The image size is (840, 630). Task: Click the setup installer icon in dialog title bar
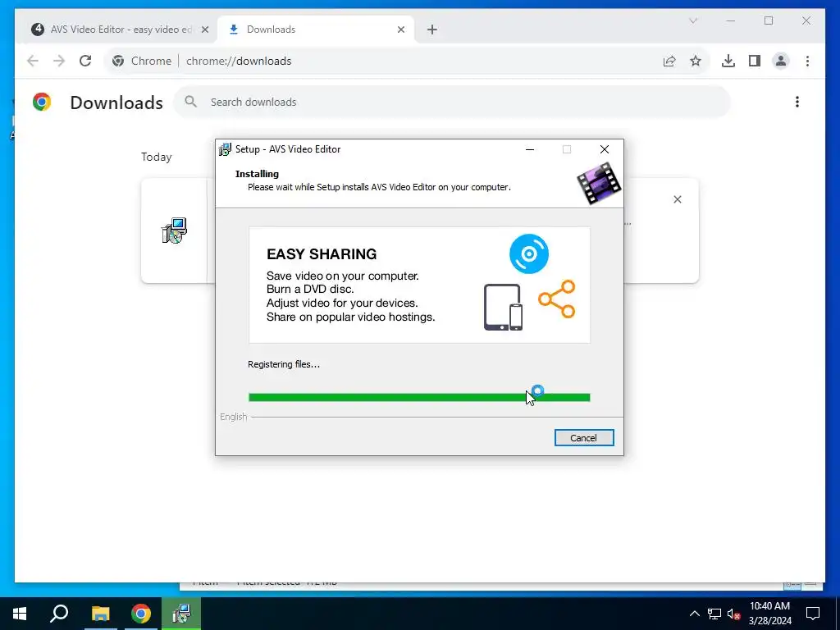point(225,149)
